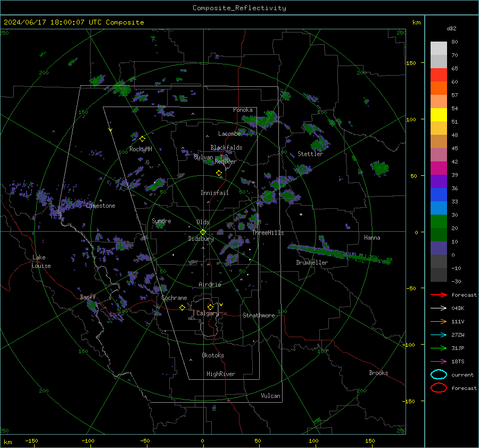Click the Airdrie label

[x=210, y=284]
